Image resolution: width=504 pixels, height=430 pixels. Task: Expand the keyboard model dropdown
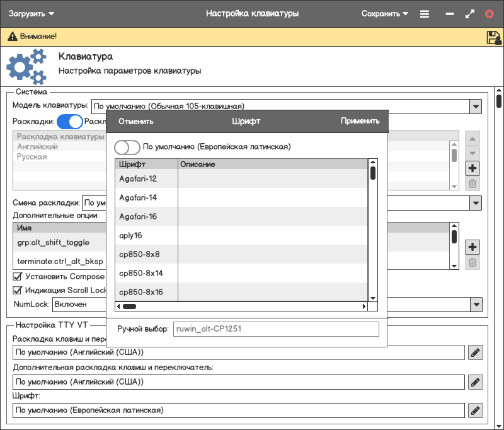point(476,107)
